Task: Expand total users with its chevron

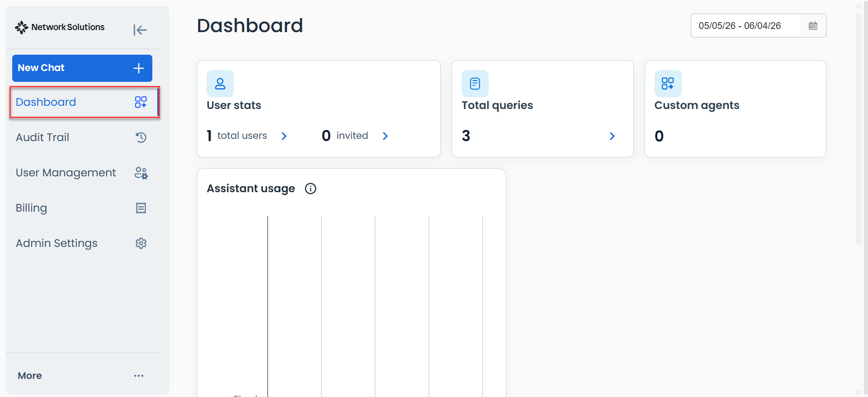Action: click(284, 136)
